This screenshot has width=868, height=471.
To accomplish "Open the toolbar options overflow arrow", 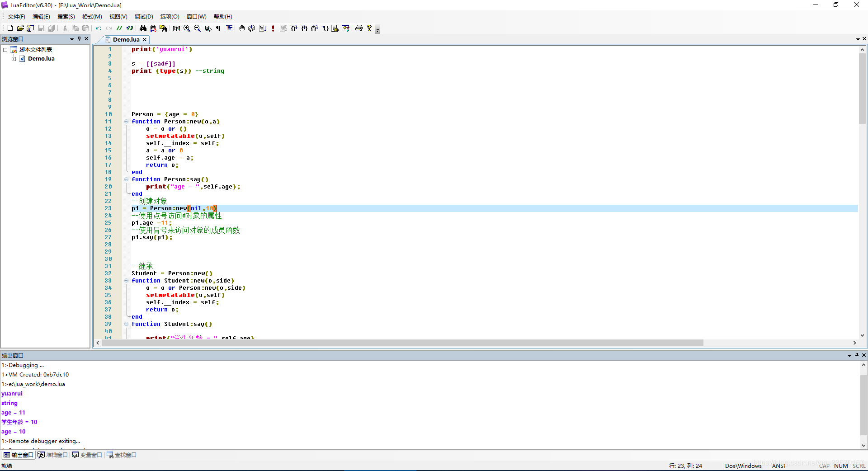I will click(378, 30).
